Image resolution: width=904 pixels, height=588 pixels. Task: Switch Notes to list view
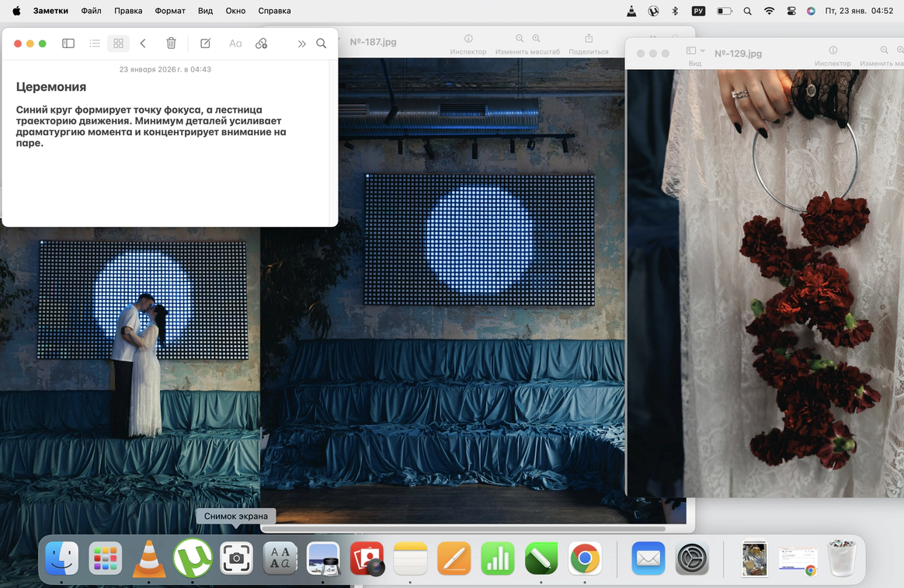click(95, 43)
